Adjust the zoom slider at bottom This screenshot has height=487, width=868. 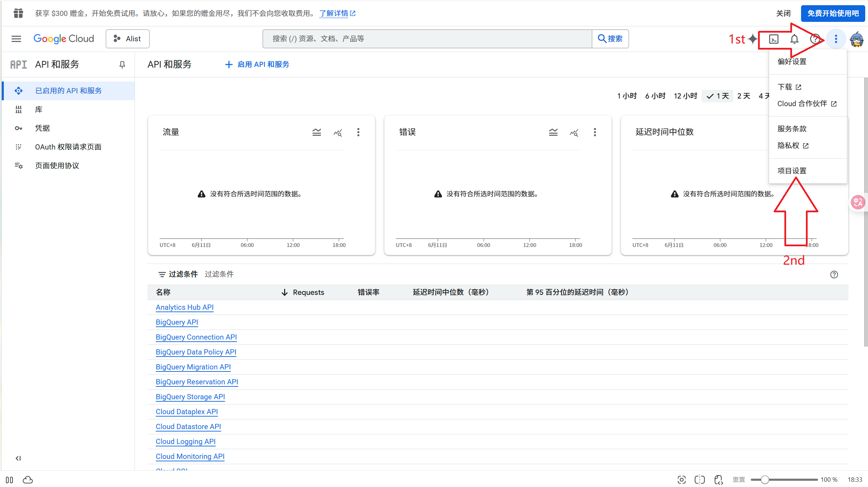coord(765,480)
